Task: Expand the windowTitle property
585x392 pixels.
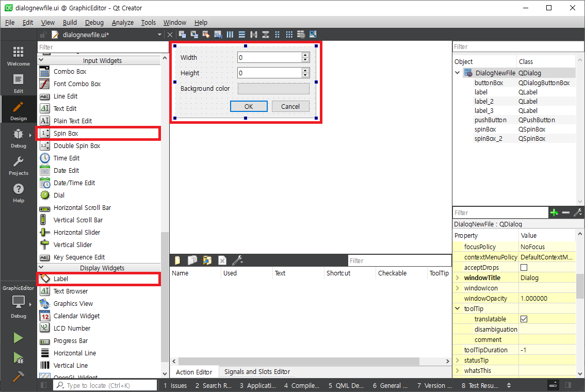Action: pyautogui.click(x=458, y=277)
